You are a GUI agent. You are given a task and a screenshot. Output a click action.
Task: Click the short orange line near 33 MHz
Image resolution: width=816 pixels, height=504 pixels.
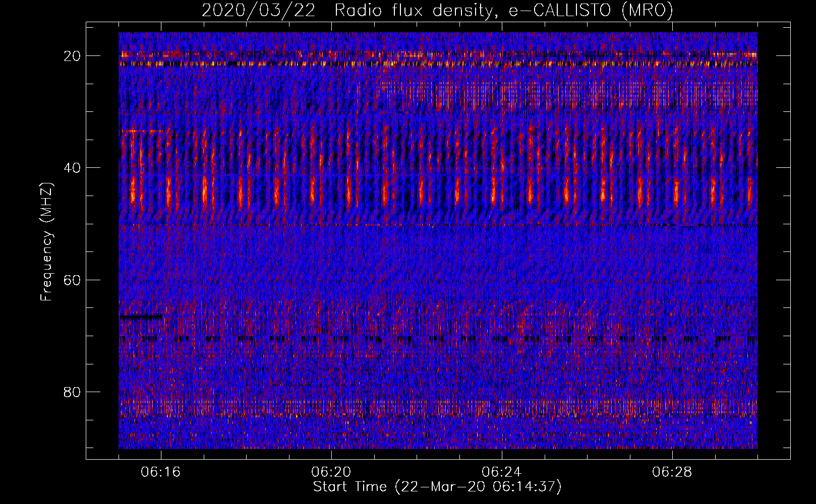pos(142,131)
